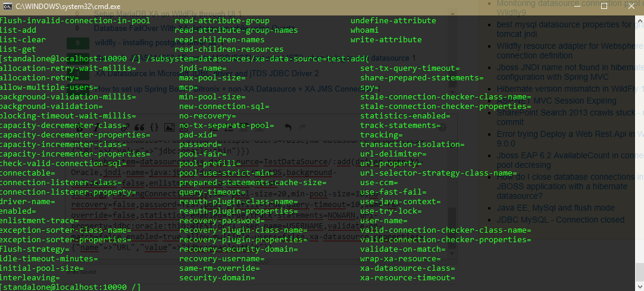Click 'whoami' command in terminal output
Image resolution: width=644 pixels, height=291 pixels.
[x=364, y=30]
